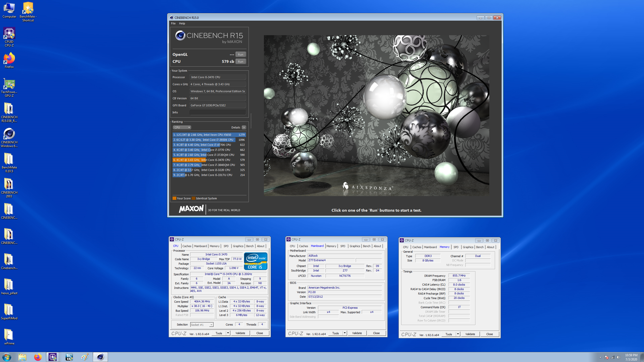This screenshot has width=644, height=362.
Task: Expand Tools dropdown arrow in left CPU-Z
Action: pos(228,333)
